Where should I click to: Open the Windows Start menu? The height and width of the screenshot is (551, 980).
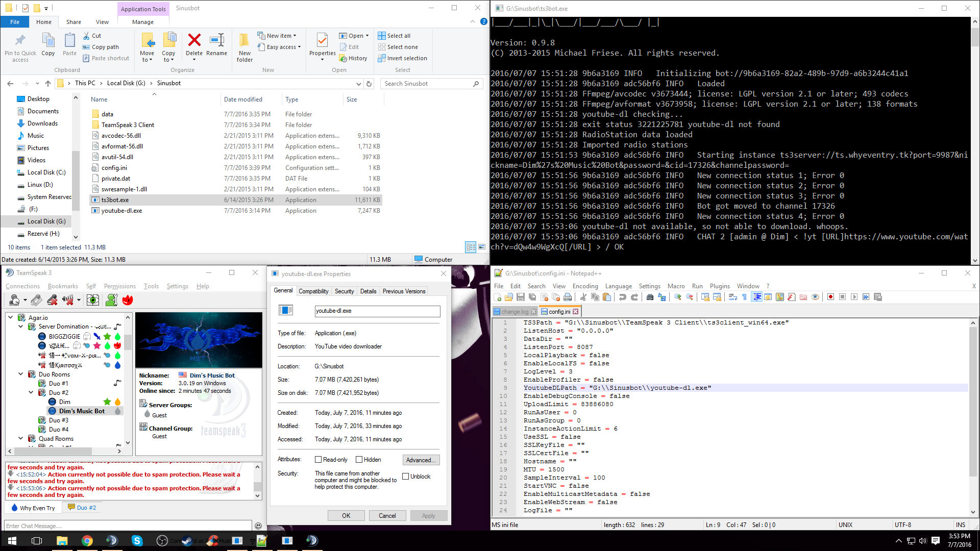pos(12,541)
